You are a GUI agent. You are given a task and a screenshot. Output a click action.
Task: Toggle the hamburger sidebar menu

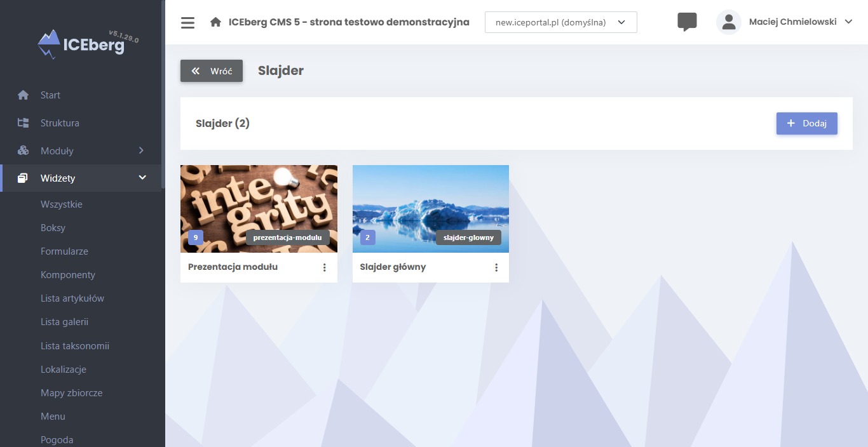click(x=187, y=23)
